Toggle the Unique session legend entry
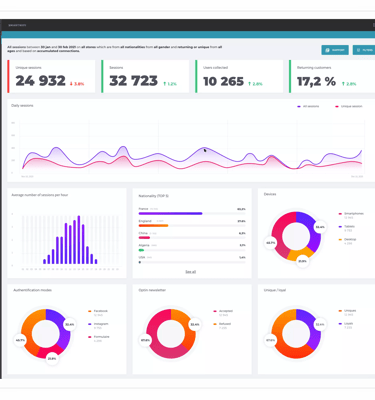This screenshot has width=375, height=400. click(x=349, y=106)
